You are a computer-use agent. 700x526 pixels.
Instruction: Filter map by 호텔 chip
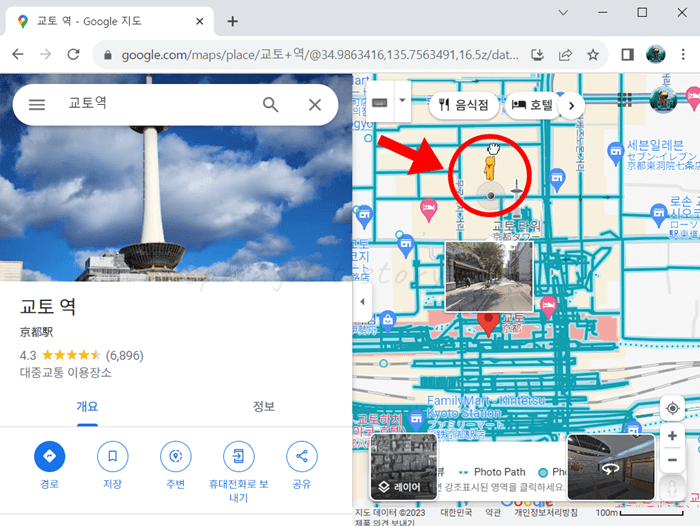click(531, 105)
